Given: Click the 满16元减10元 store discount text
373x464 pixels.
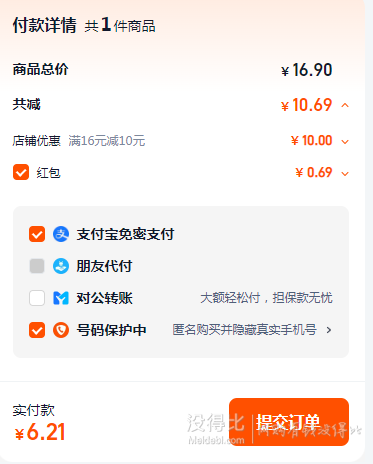Looking at the screenshot, I should pyautogui.click(x=107, y=141).
